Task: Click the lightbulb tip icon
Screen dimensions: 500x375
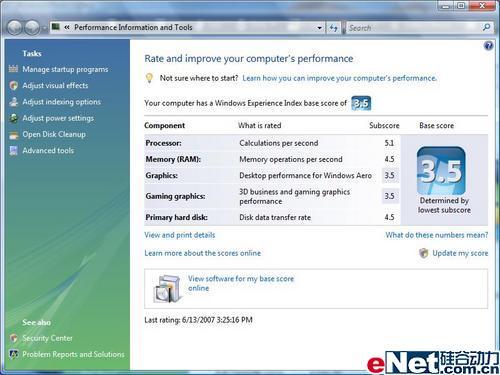Action: (149, 78)
